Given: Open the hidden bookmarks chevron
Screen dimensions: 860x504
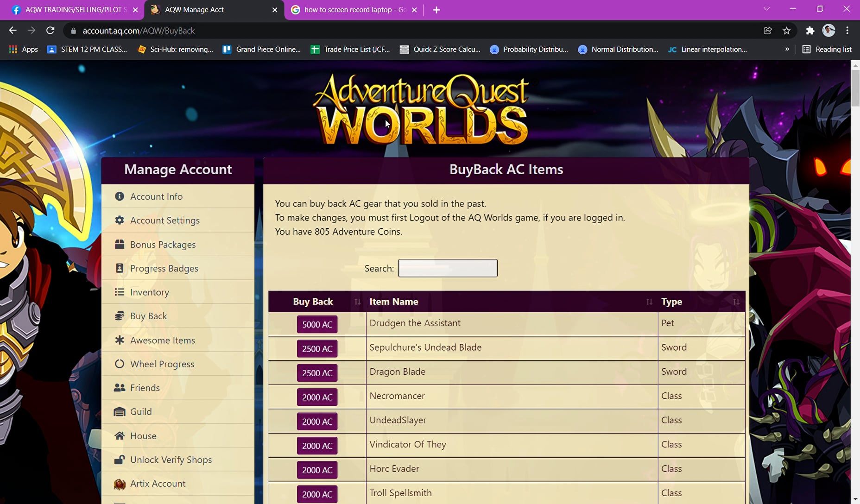Looking at the screenshot, I should coord(786,49).
